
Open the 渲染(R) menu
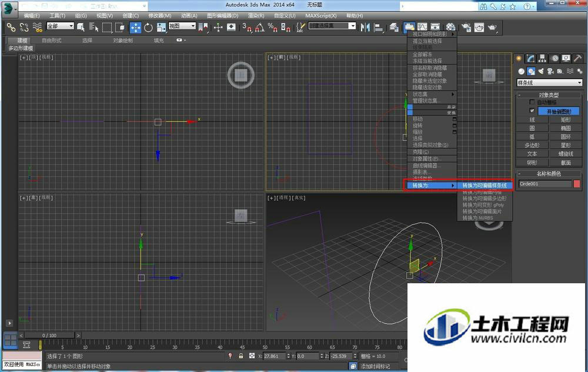click(256, 16)
